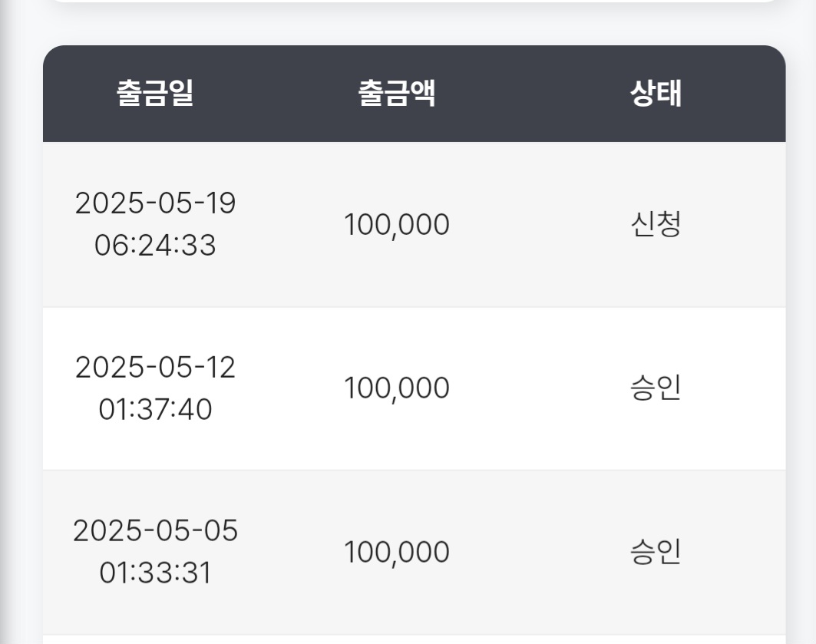Screen dimensions: 816x644
Task: Click the 100,000 amount in 2025-05-05 row
Action: coord(397,552)
